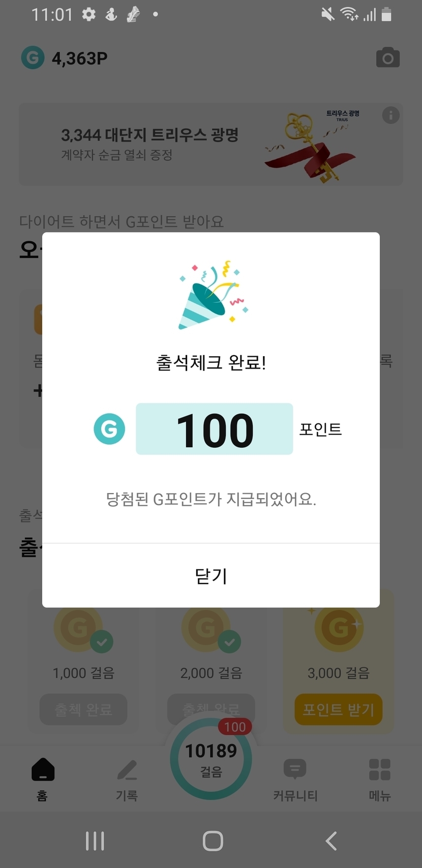Open the 홈 tab
The width and height of the screenshot is (422, 868).
(43, 778)
